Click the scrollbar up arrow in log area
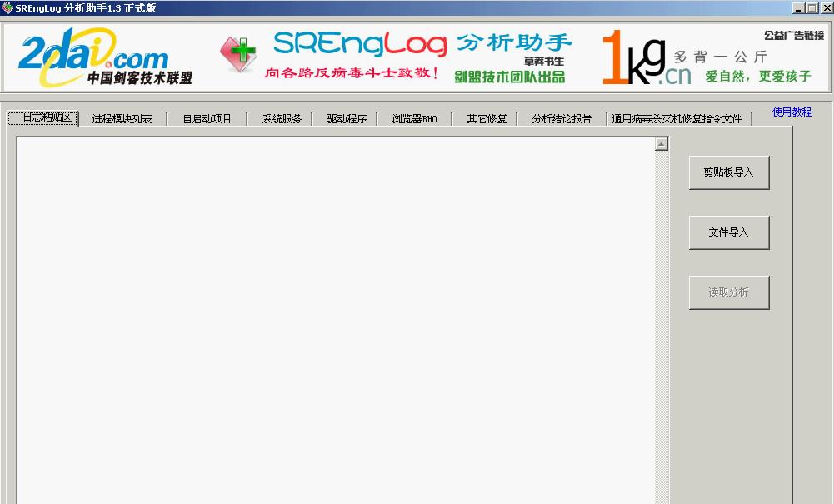 coord(662,144)
